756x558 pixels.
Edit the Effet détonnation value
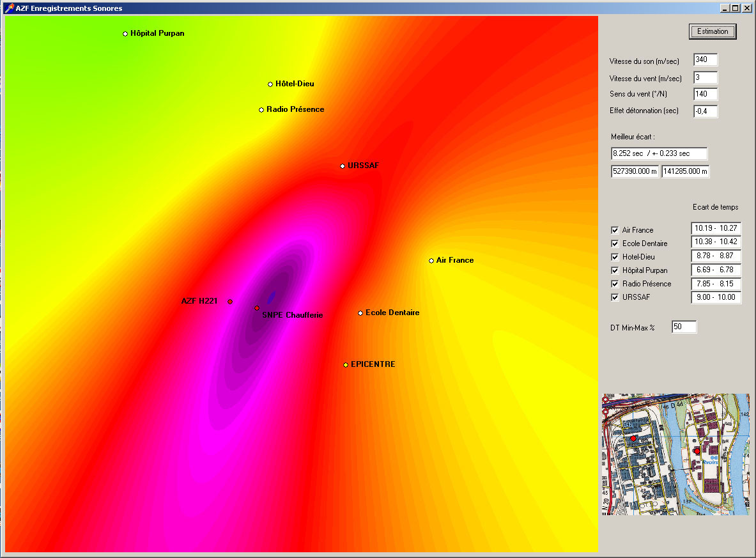tap(706, 111)
